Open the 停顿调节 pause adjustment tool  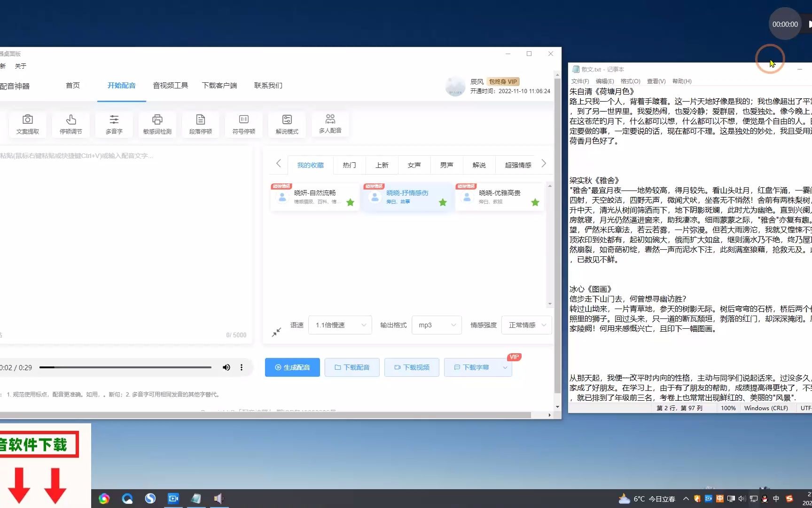click(x=71, y=125)
